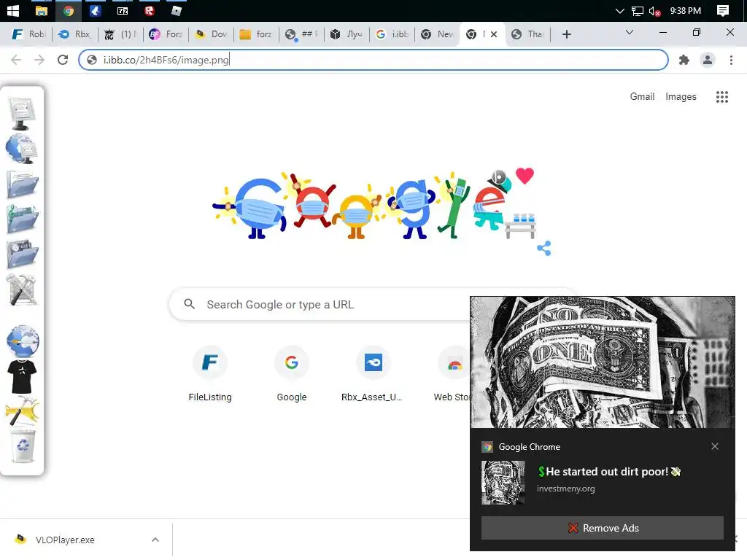
Task: Open the Chrome three-dot menu
Action: (x=731, y=60)
